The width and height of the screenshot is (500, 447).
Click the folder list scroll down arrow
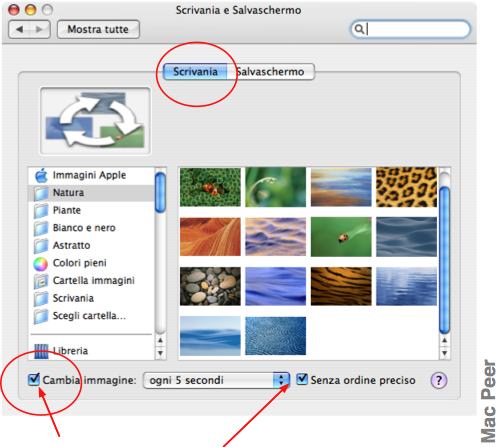[161, 353]
